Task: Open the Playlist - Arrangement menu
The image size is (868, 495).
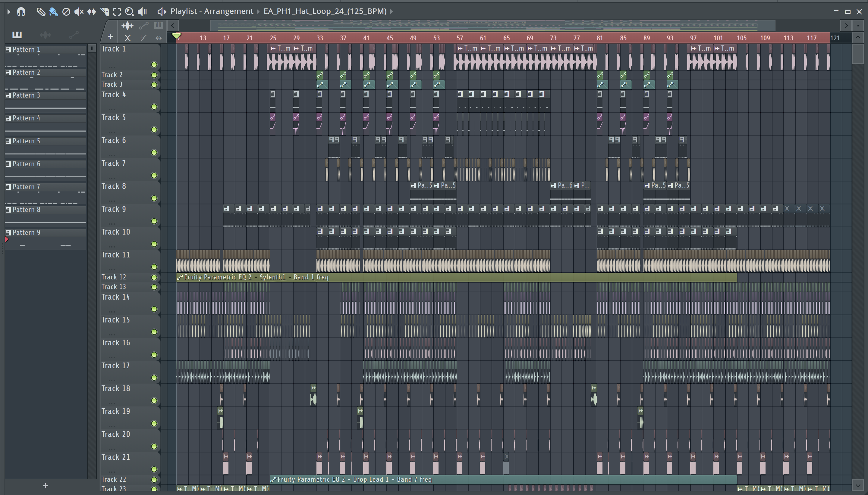Action: [x=212, y=11]
